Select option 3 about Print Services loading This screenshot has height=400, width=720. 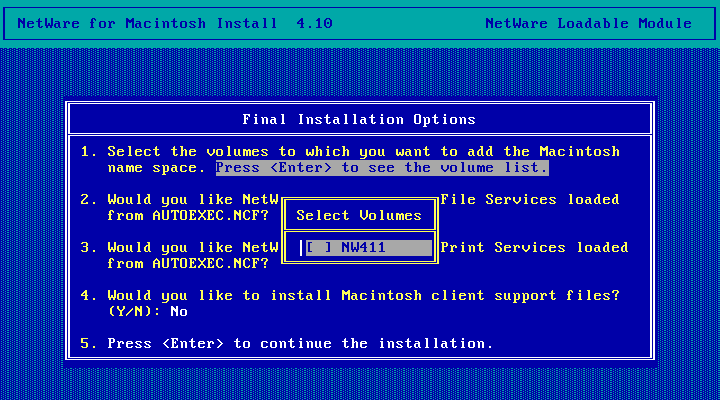click(354, 256)
